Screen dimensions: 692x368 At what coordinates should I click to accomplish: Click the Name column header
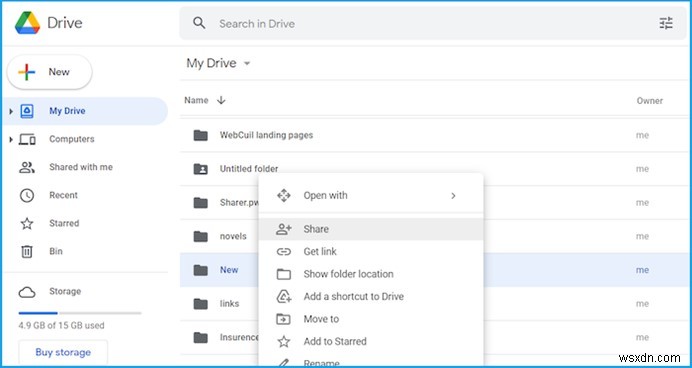tap(196, 101)
